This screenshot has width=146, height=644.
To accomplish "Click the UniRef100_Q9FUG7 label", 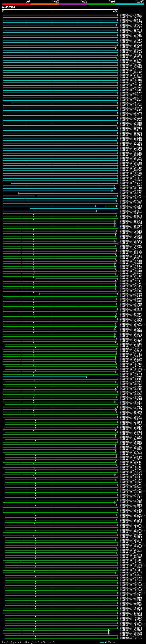I will [x=131, y=276].
